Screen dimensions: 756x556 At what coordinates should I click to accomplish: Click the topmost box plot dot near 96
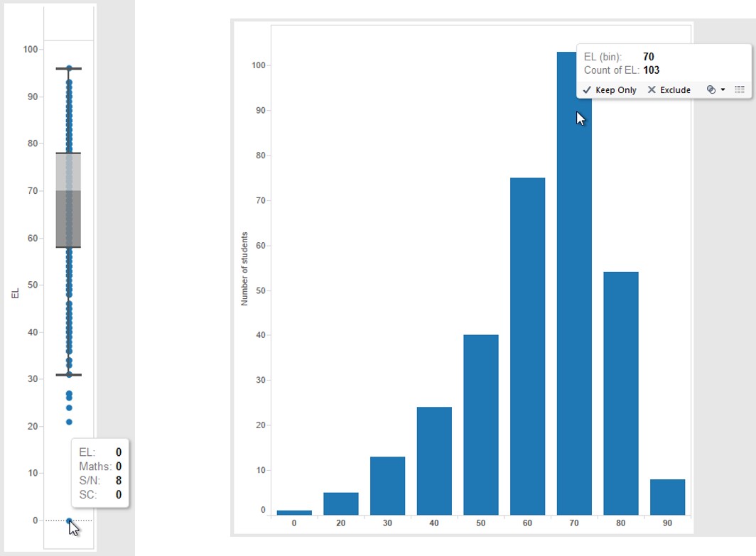click(x=69, y=68)
